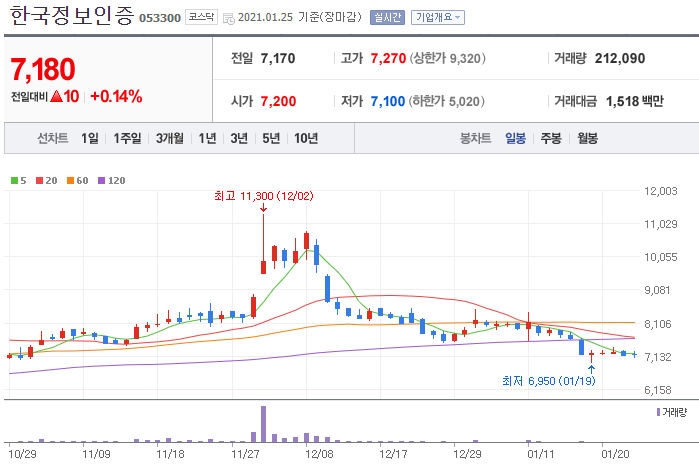Click the orange 60-day moving average swatch
Viewport: 699px width, 468px height.
pos(70,181)
